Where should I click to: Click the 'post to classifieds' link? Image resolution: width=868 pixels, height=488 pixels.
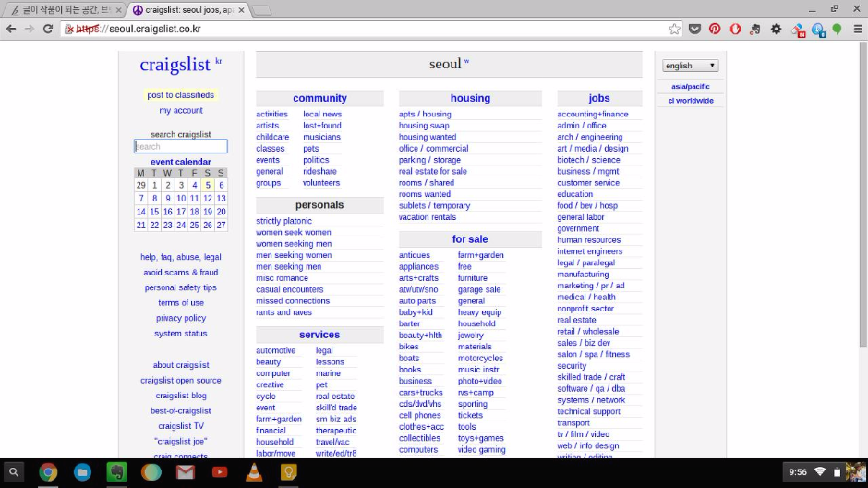click(x=180, y=95)
